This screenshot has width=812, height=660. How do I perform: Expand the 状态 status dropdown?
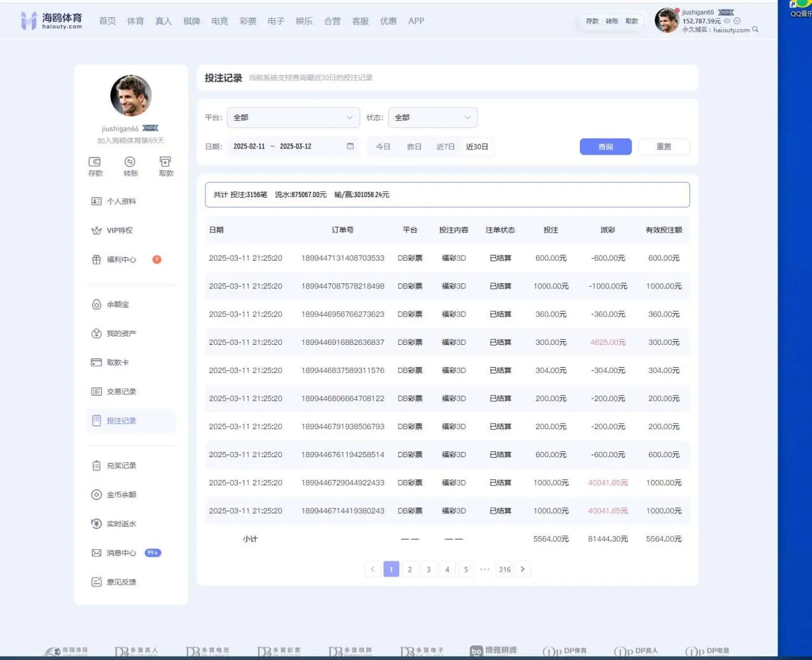click(x=433, y=117)
